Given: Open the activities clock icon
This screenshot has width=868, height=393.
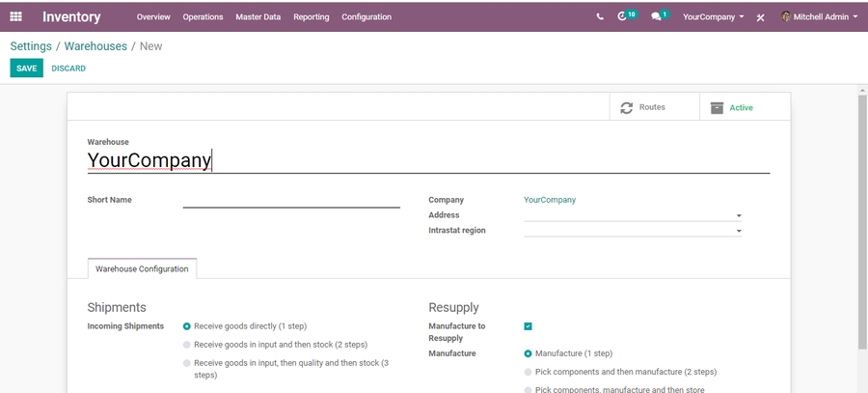Looking at the screenshot, I should [x=623, y=16].
